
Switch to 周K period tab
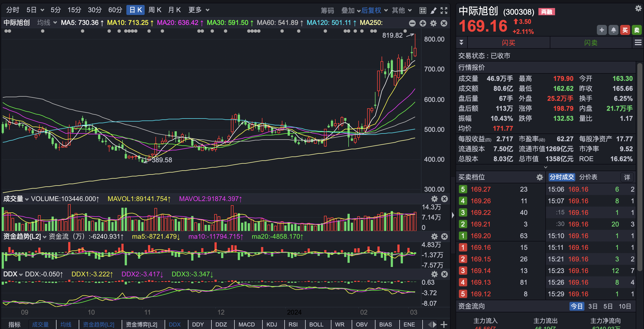pos(155,10)
